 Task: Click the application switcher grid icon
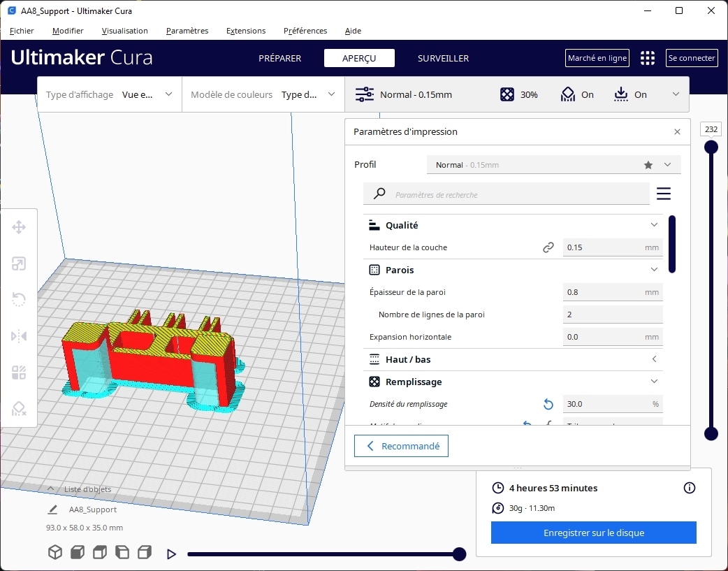(648, 58)
